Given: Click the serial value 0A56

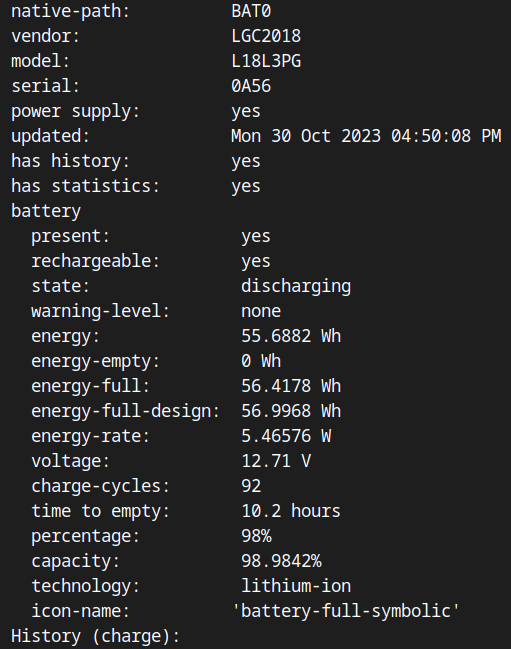Looking at the screenshot, I should 251,86.
